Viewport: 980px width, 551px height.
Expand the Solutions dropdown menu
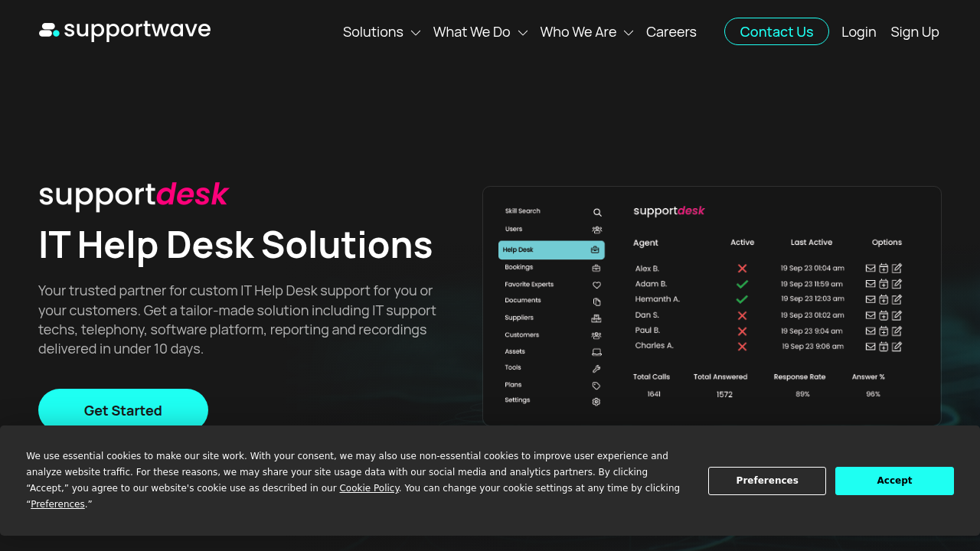[x=381, y=32]
